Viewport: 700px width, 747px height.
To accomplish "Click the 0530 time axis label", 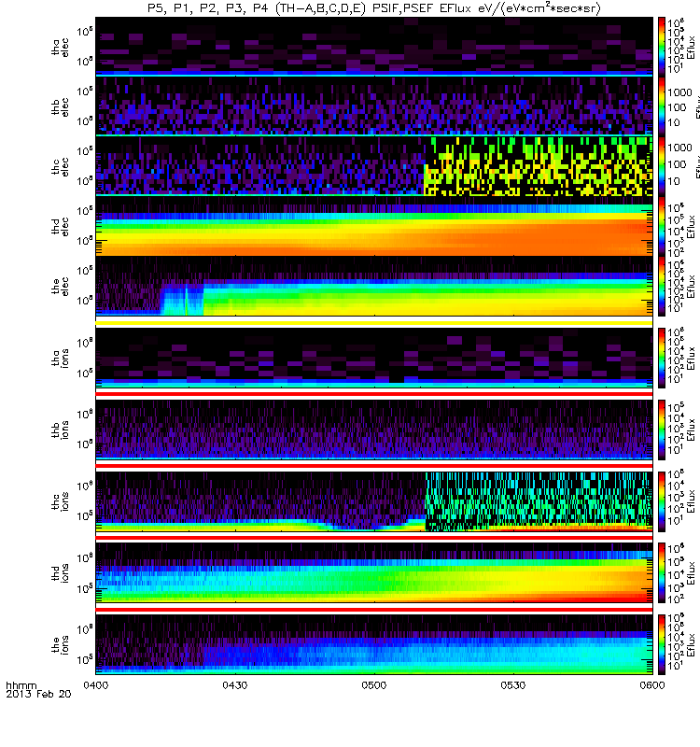I will [513, 685].
